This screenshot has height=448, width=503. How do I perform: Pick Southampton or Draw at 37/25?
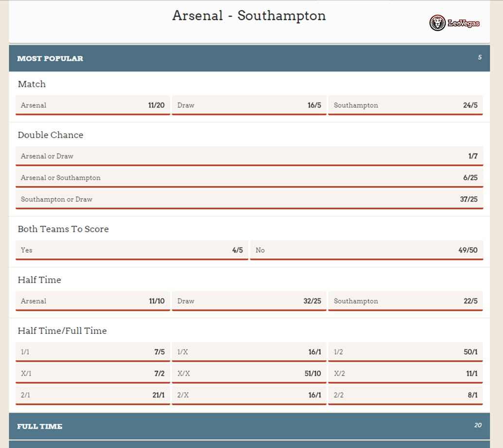(249, 199)
